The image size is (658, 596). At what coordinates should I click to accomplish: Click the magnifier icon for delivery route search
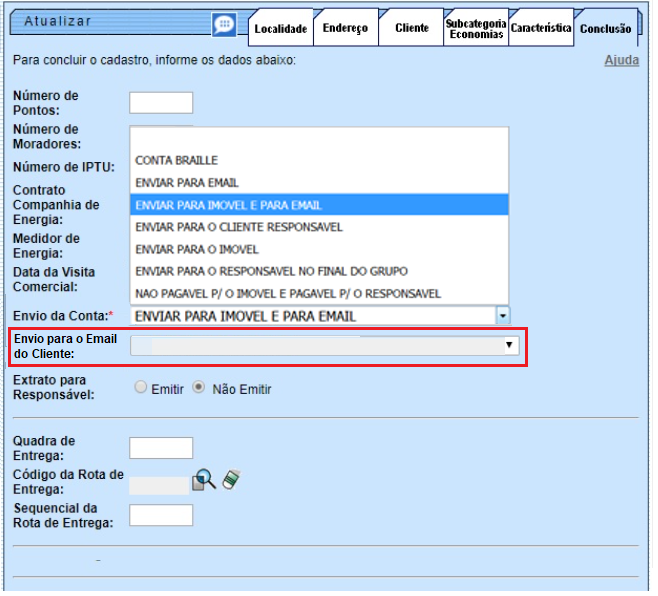coord(204,481)
